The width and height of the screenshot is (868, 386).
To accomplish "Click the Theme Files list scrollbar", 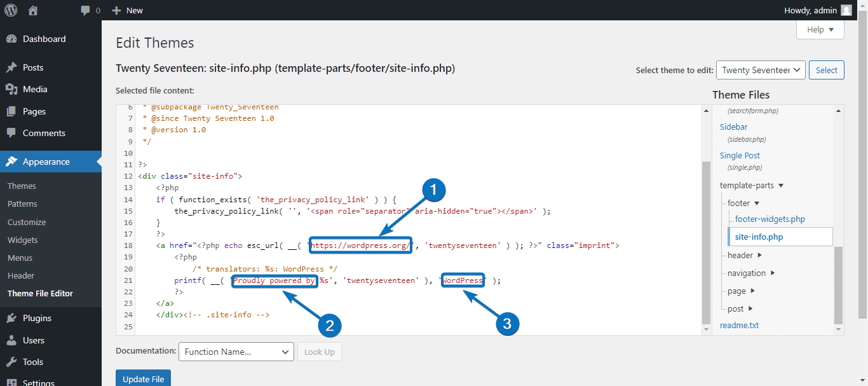I will 839,285.
